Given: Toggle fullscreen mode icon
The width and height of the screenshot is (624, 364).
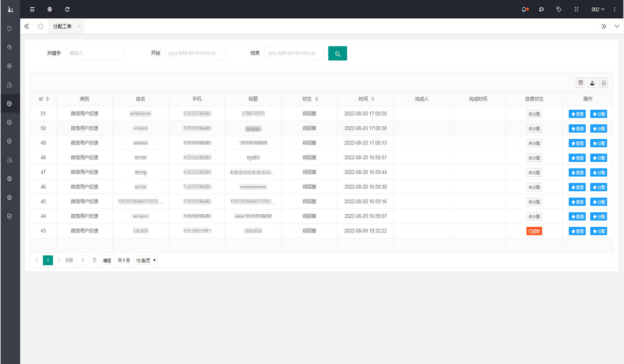Looking at the screenshot, I should 576,9.
